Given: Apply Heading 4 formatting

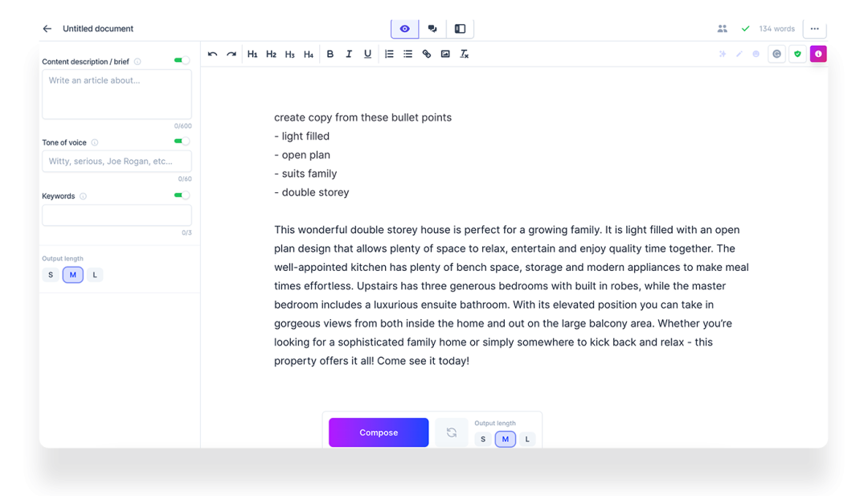Looking at the screenshot, I should tap(309, 54).
